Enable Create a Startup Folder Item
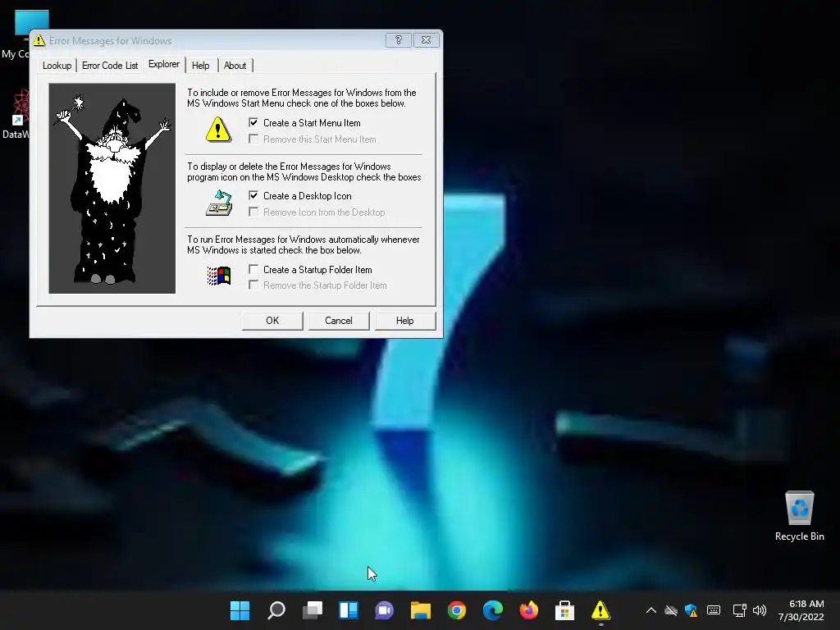The width and height of the screenshot is (840, 630). pos(253,269)
